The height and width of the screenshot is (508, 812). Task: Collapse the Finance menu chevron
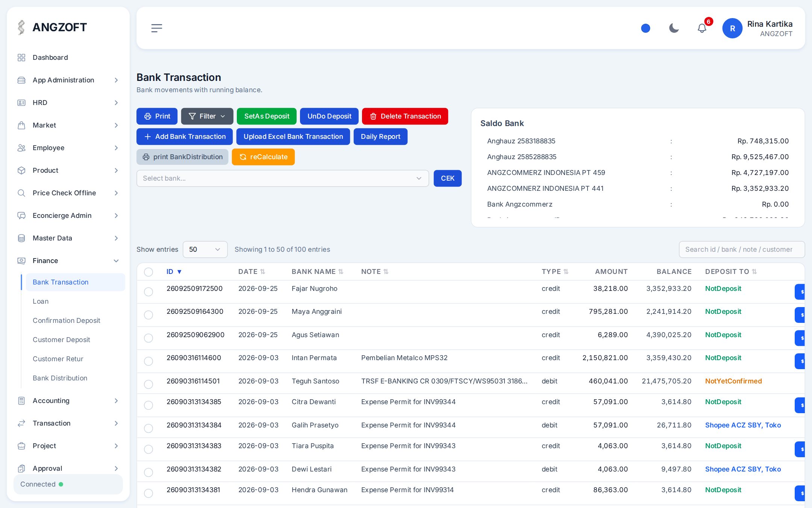click(116, 261)
